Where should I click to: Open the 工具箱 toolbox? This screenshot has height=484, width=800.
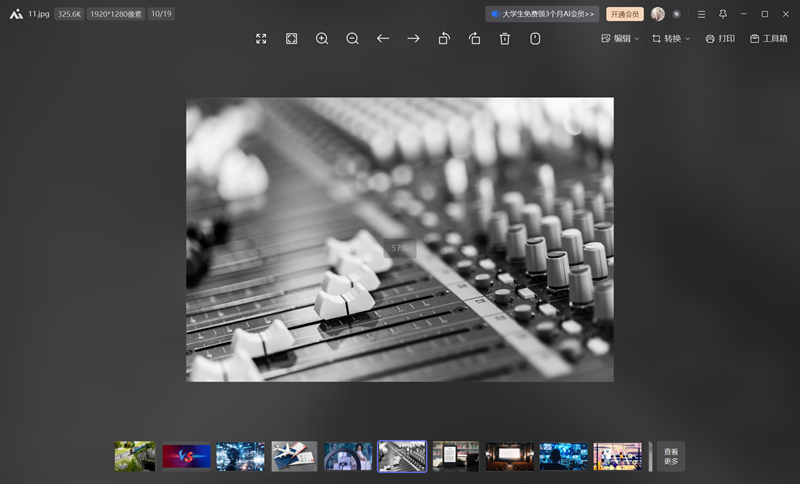(769, 38)
